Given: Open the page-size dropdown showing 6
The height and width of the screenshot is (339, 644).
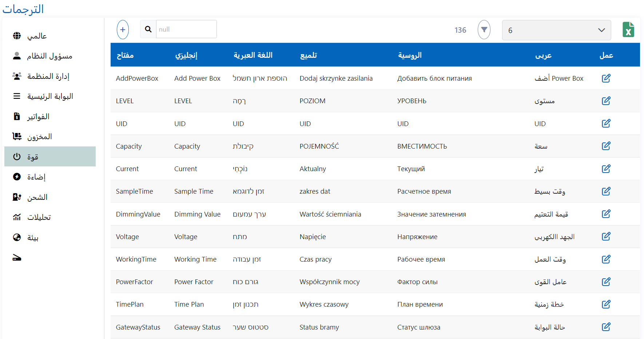Looking at the screenshot, I should click(556, 30).
